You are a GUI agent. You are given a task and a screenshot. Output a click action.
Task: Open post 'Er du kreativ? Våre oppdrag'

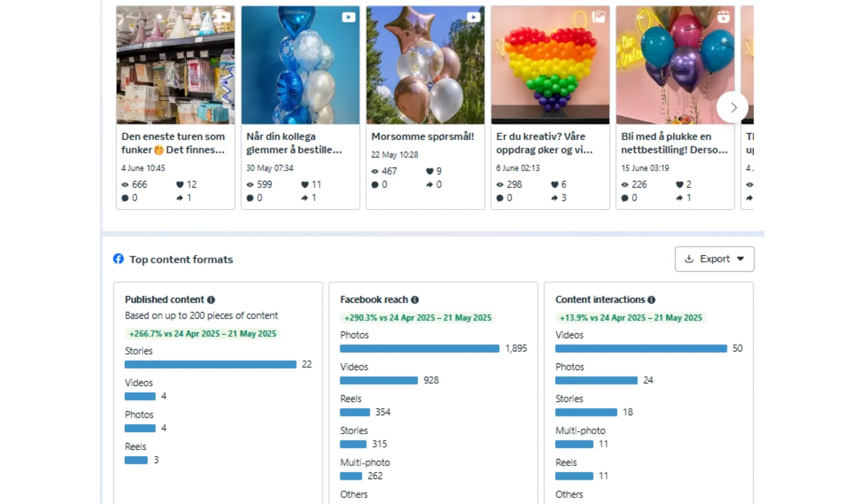coord(544,143)
